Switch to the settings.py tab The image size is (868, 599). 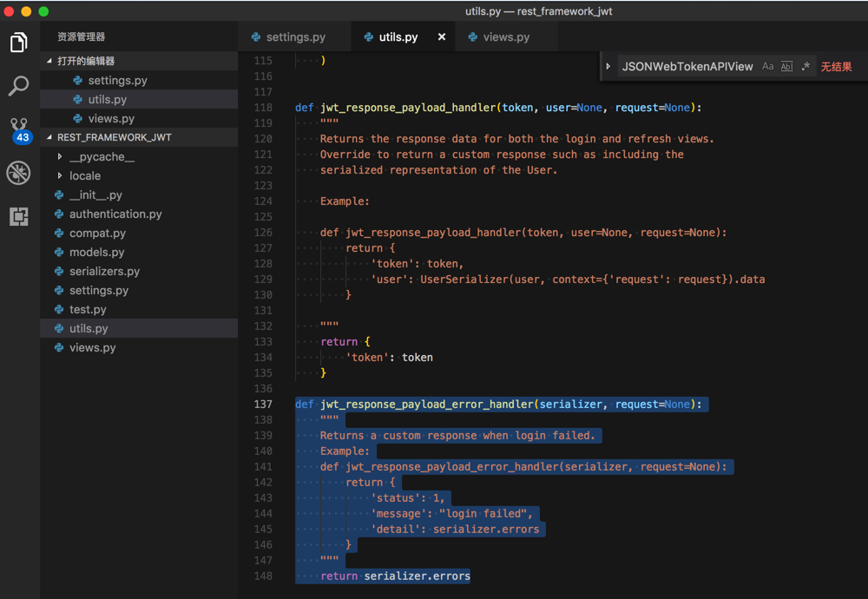tap(295, 37)
